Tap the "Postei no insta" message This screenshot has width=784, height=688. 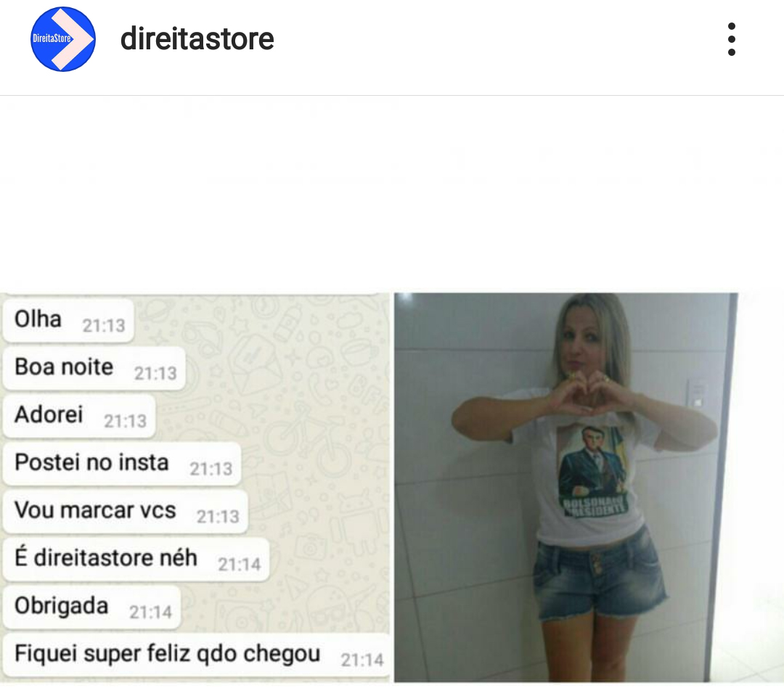(122, 464)
